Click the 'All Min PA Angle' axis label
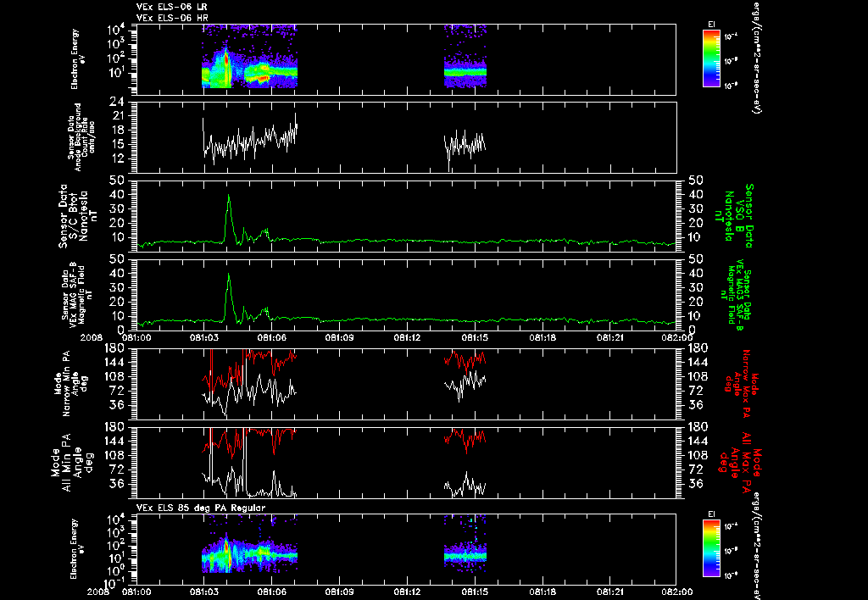Screen dimensions: 868x600 [x=71, y=462]
